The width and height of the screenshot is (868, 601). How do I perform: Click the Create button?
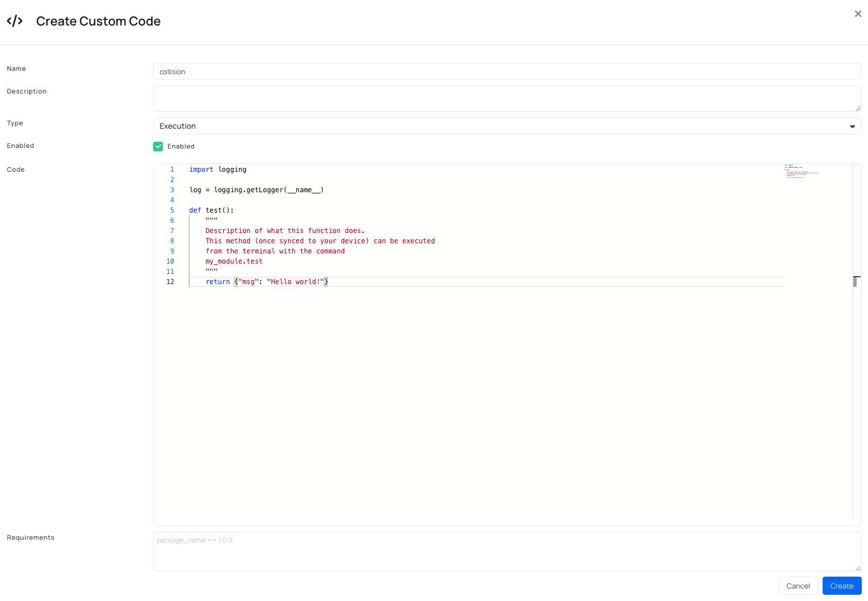(842, 586)
